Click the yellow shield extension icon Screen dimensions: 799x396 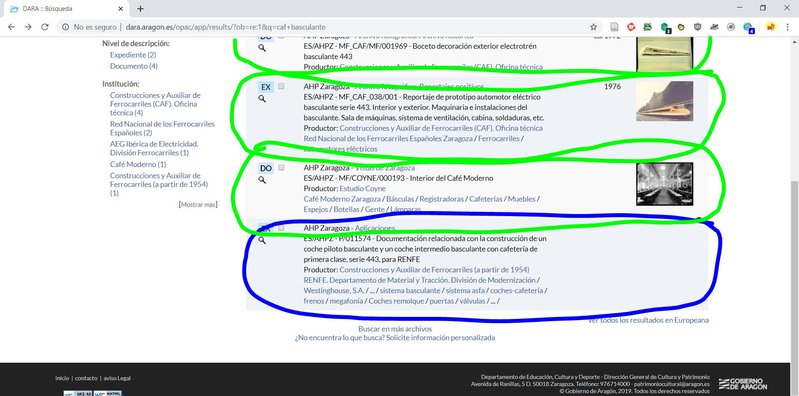681,27
